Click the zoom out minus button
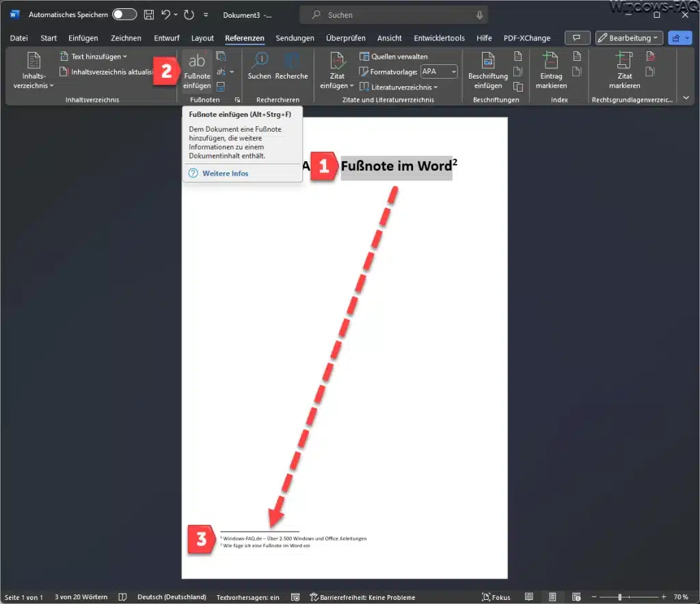This screenshot has width=700, height=604. 594,597
